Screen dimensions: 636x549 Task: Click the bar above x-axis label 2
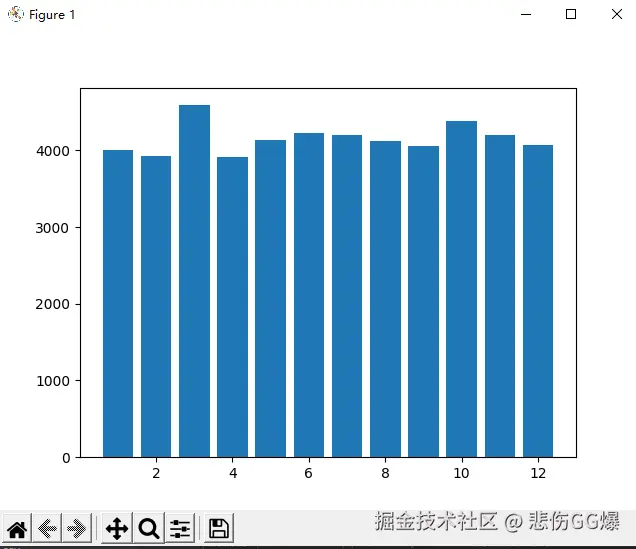(156, 307)
